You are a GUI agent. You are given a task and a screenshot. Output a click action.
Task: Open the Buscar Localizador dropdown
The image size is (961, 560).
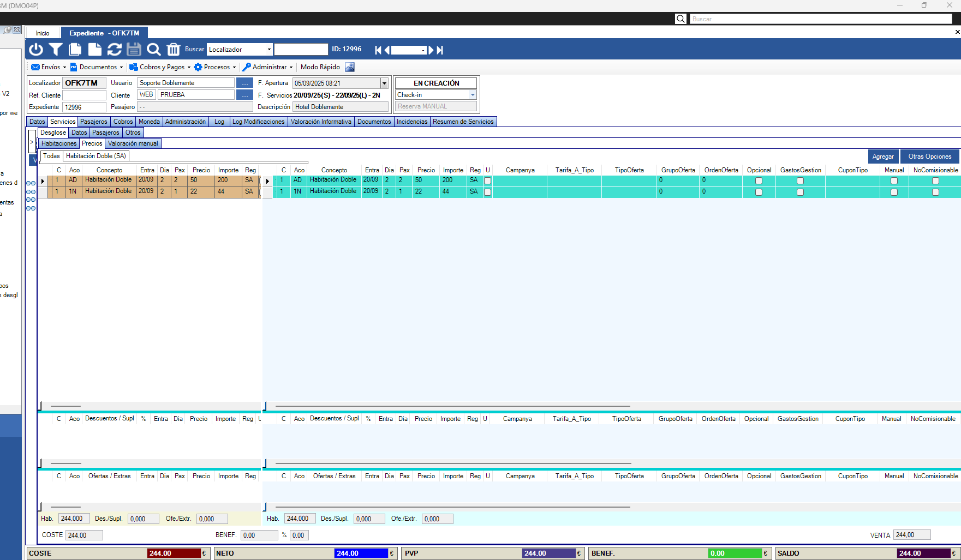pyautogui.click(x=269, y=50)
